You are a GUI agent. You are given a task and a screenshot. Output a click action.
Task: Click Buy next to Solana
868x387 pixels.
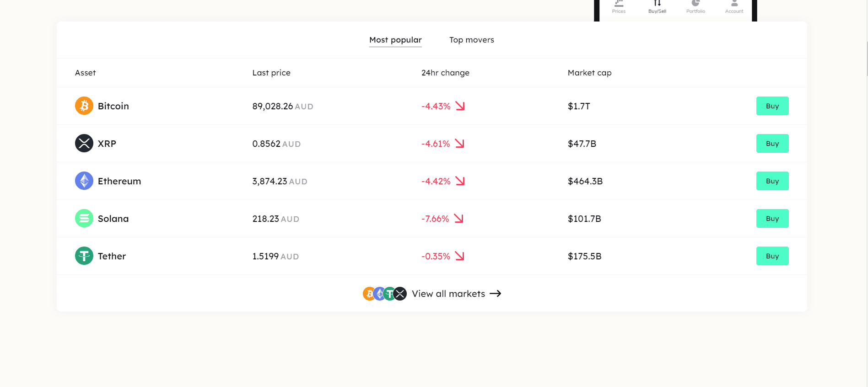click(x=772, y=218)
